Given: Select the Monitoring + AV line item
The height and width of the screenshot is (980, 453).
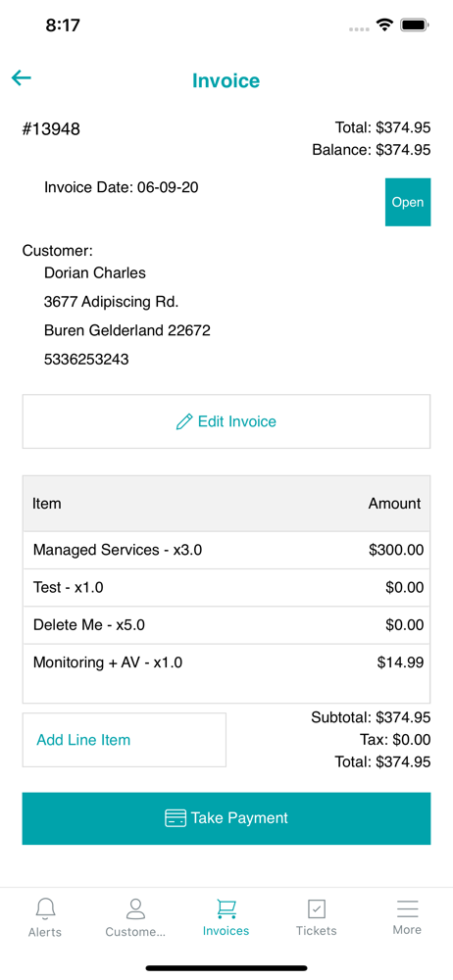Looking at the screenshot, I should pyautogui.click(x=226, y=662).
